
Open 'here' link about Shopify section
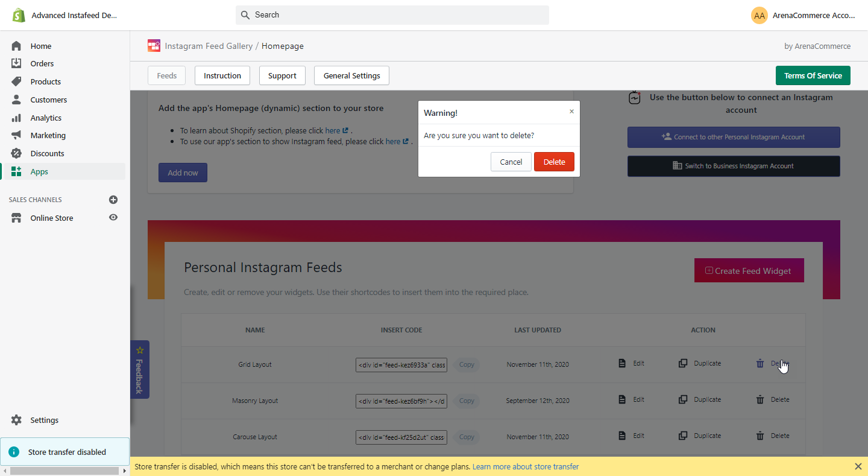click(336, 130)
